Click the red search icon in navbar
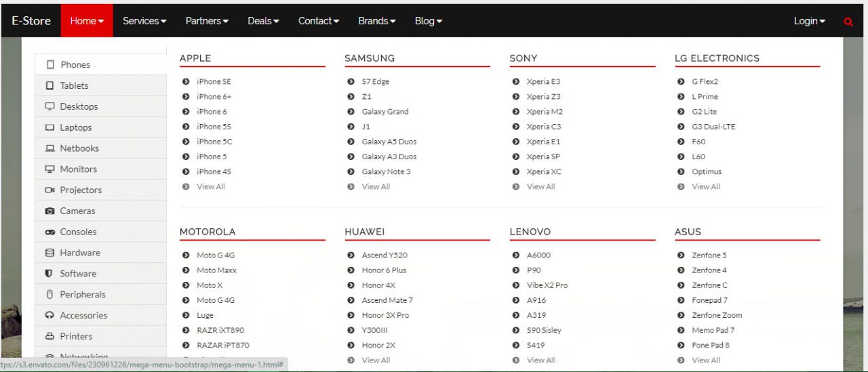 click(x=848, y=22)
